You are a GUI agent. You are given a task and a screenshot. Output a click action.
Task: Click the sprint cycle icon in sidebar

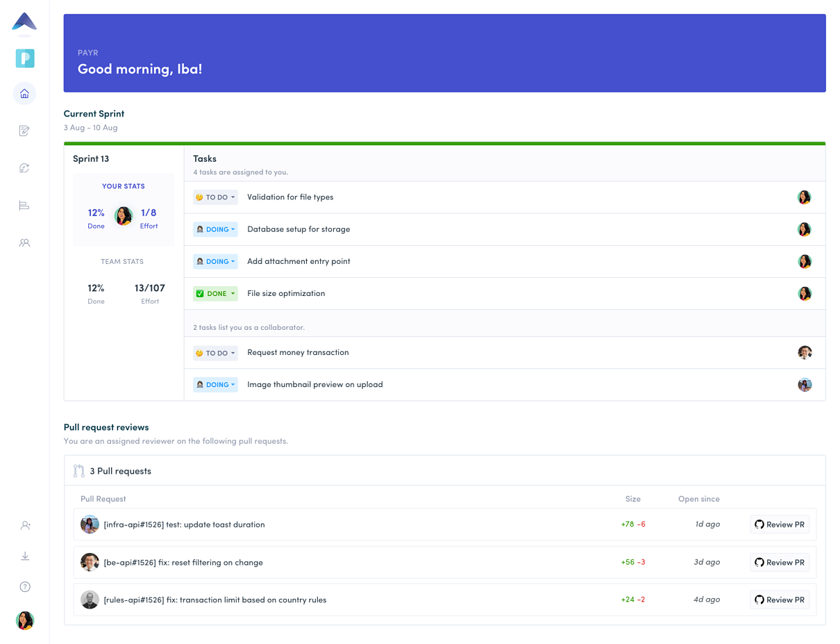24,168
